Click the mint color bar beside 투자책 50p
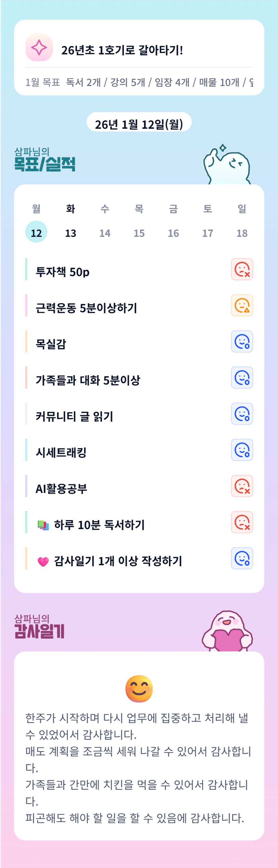 coord(26,269)
